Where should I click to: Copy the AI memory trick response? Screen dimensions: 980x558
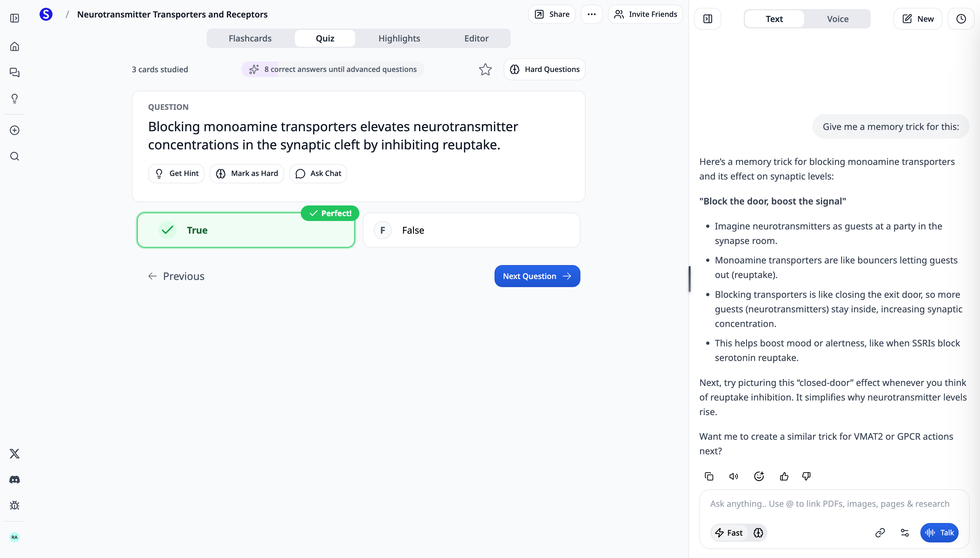pos(709,476)
